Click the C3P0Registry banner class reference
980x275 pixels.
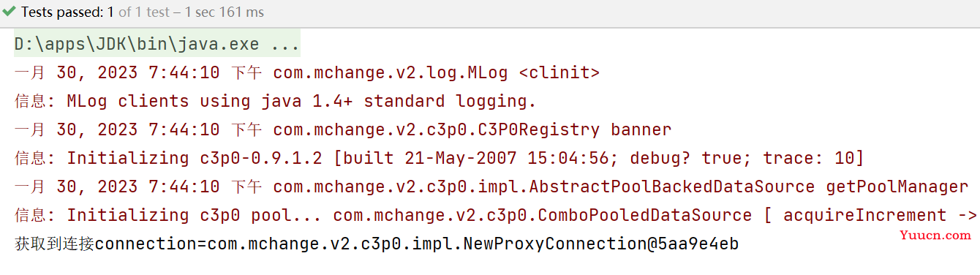click(x=472, y=130)
